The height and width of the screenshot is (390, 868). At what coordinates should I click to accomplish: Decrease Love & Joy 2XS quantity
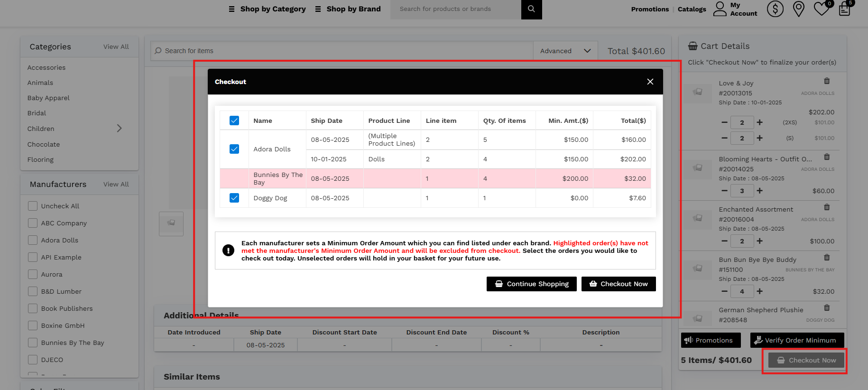click(724, 122)
